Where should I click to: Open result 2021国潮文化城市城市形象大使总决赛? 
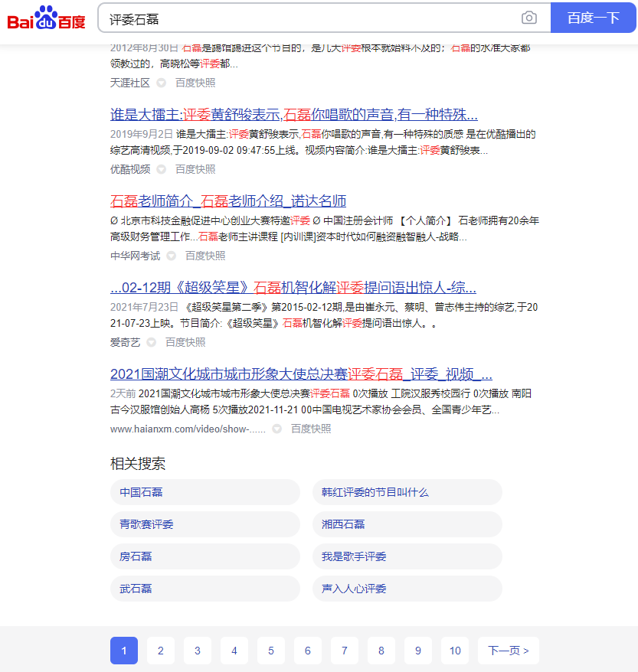click(x=301, y=374)
